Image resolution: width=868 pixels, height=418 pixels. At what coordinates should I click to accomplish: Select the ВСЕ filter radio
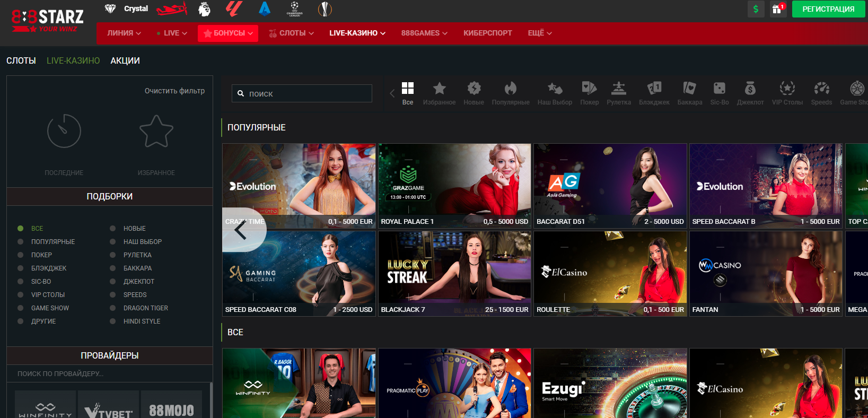21,229
